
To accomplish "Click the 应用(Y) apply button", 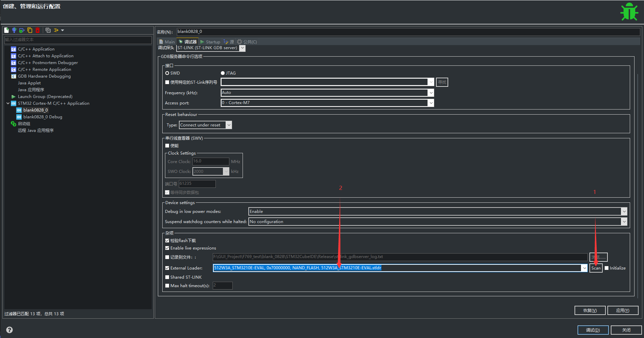I will coord(622,310).
